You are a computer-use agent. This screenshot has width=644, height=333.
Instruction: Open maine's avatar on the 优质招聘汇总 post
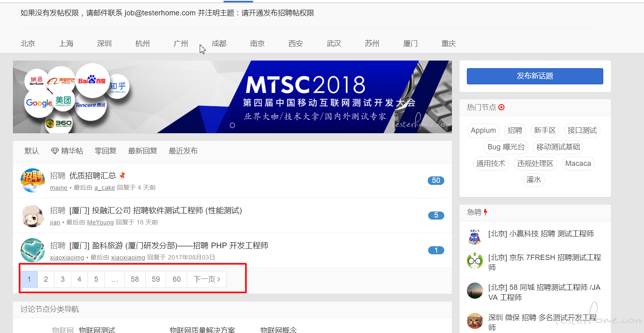(x=33, y=180)
